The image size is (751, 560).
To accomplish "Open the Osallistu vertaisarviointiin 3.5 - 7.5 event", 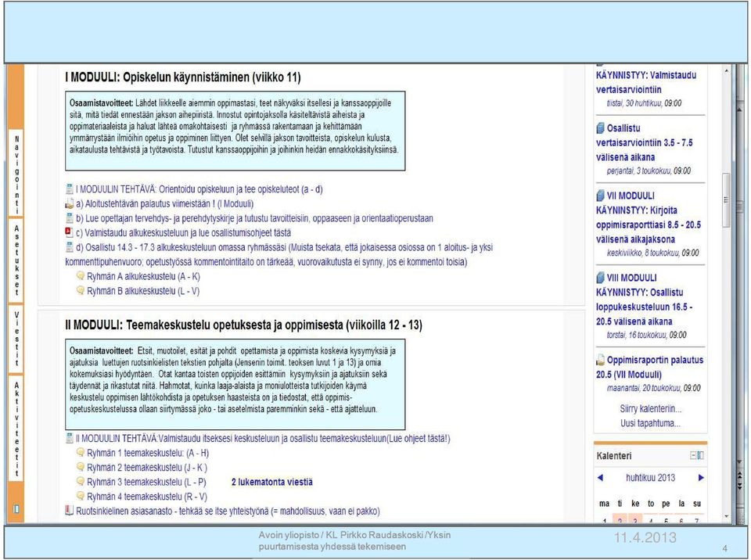I will pyautogui.click(x=645, y=143).
